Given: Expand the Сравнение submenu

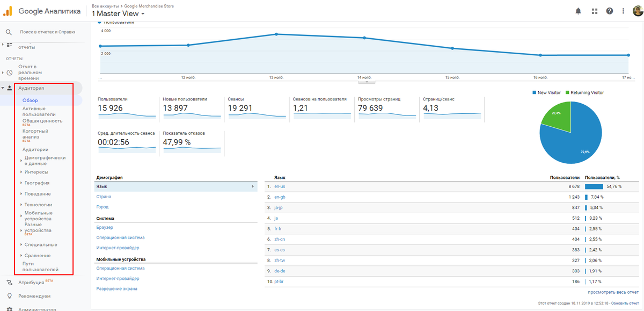Looking at the screenshot, I should pos(21,256).
